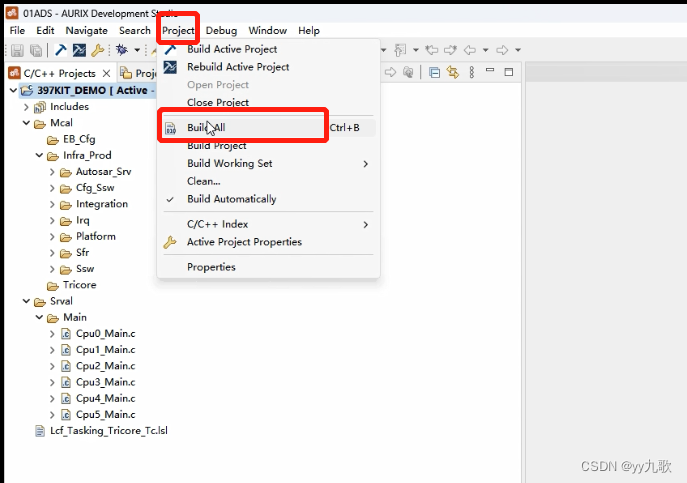This screenshot has width=687, height=483.
Task: Toggle the Build Automatically option
Action: tap(231, 199)
